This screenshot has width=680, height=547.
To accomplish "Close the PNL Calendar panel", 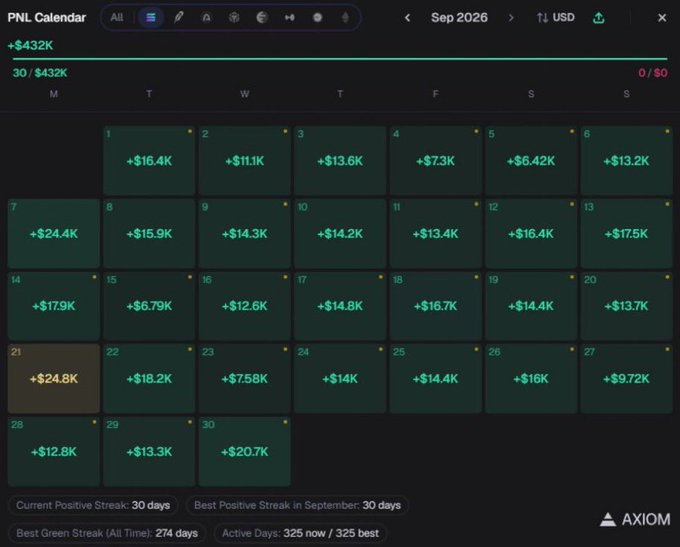I will click(x=662, y=18).
